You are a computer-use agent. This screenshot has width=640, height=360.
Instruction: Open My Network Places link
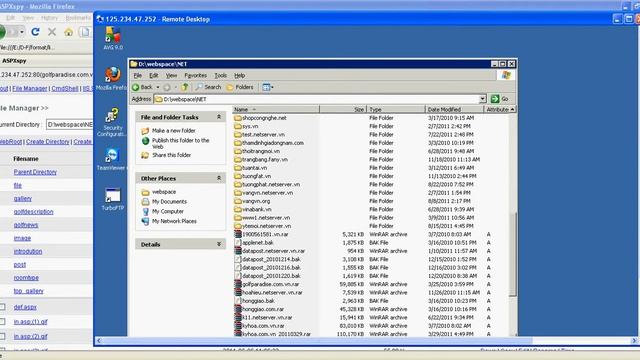(x=174, y=221)
